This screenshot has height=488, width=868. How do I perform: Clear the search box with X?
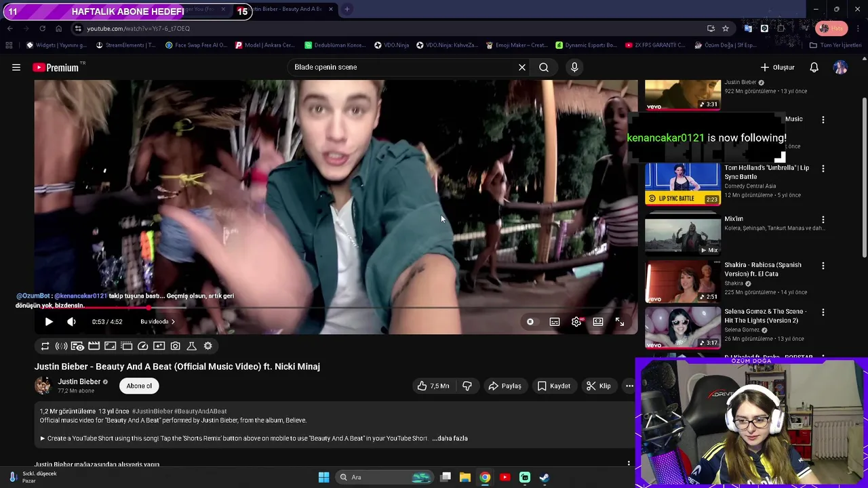coord(522,67)
